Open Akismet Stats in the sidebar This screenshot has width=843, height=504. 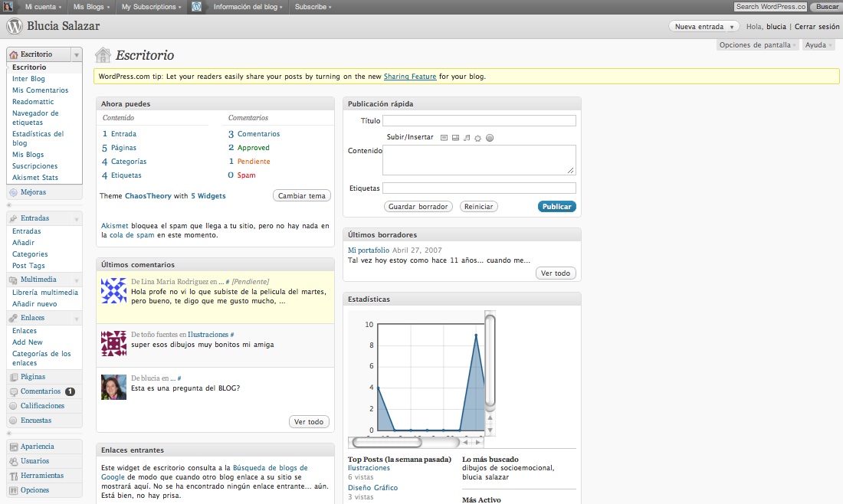pyautogui.click(x=35, y=177)
